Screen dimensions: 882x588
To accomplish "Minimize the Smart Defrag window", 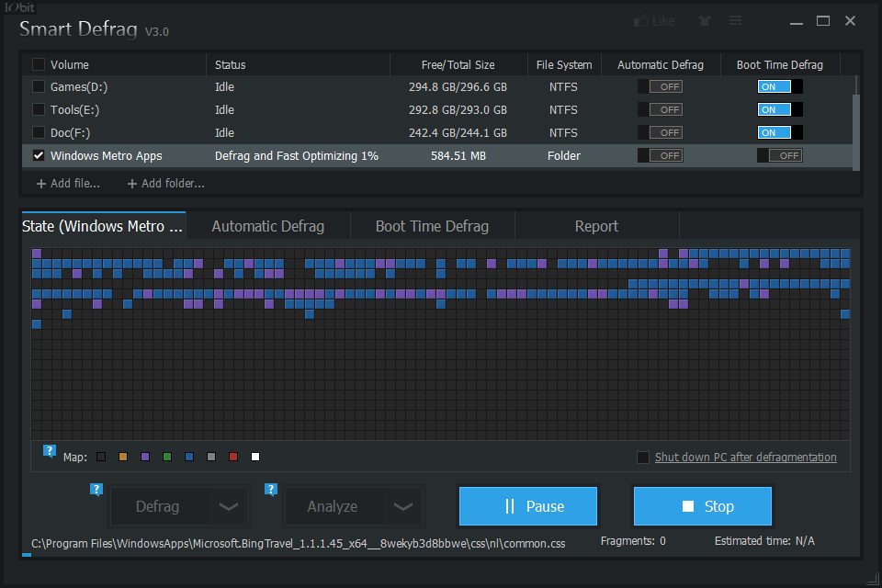I will coord(796,22).
